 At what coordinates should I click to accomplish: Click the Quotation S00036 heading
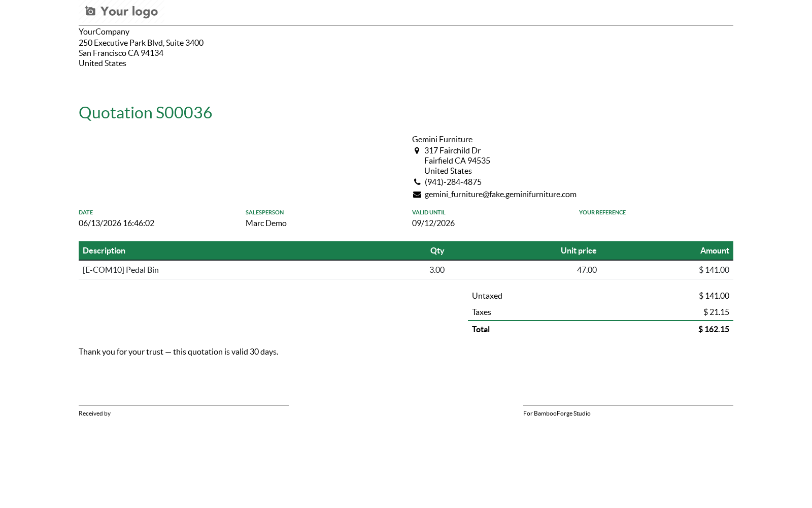click(145, 112)
